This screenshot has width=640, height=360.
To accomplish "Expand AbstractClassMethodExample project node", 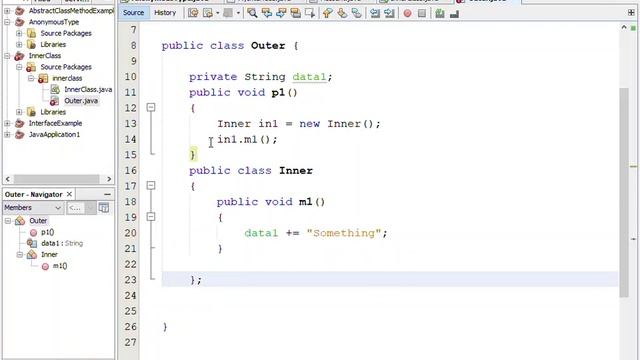I will [x=7, y=11].
